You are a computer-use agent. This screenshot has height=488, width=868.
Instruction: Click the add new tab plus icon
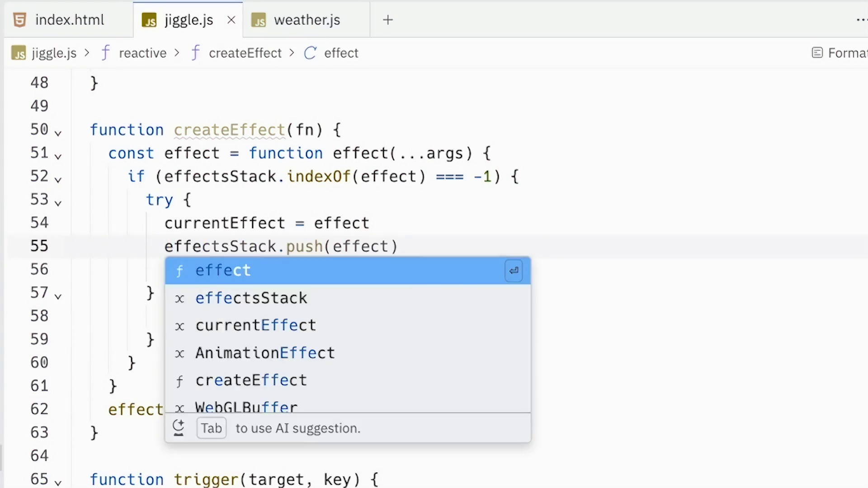coord(387,19)
